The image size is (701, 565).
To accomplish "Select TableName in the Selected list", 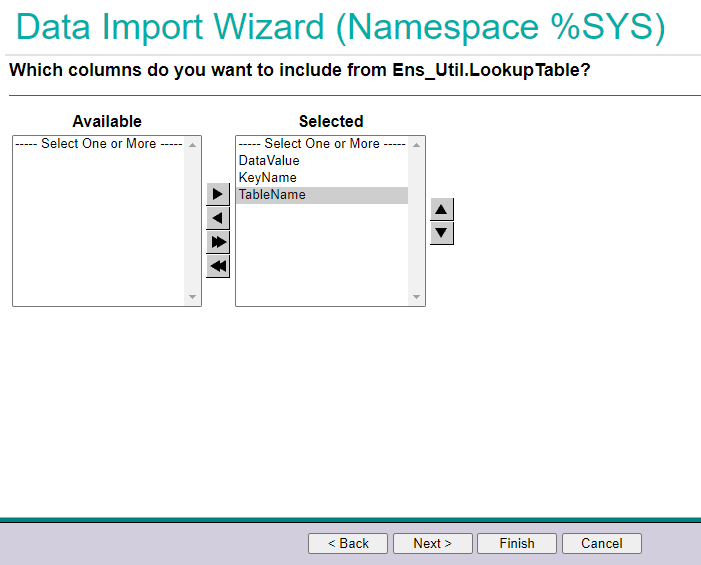I will click(x=272, y=195).
